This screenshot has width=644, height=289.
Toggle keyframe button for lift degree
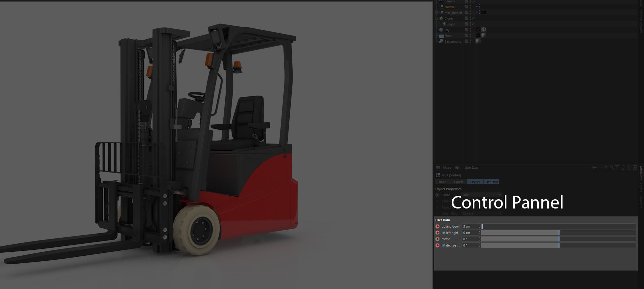click(x=437, y=245)
